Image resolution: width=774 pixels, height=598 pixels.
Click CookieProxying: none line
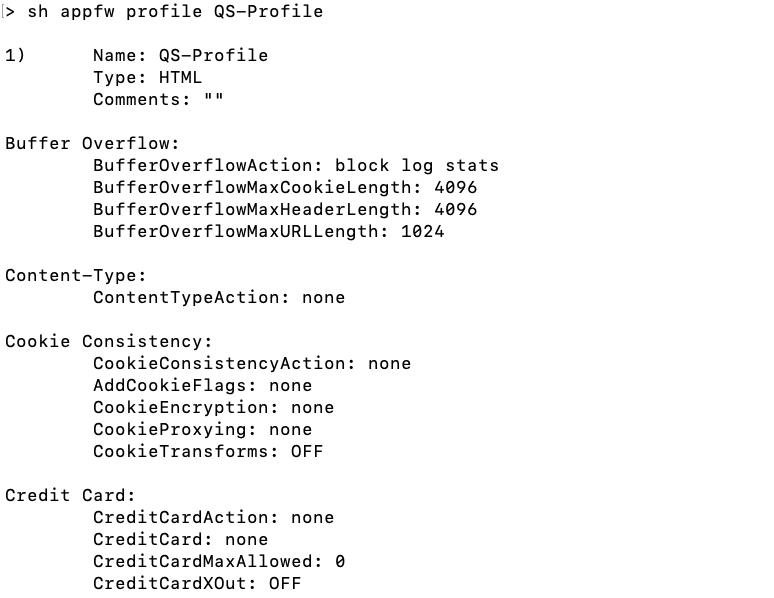[203, 429]
